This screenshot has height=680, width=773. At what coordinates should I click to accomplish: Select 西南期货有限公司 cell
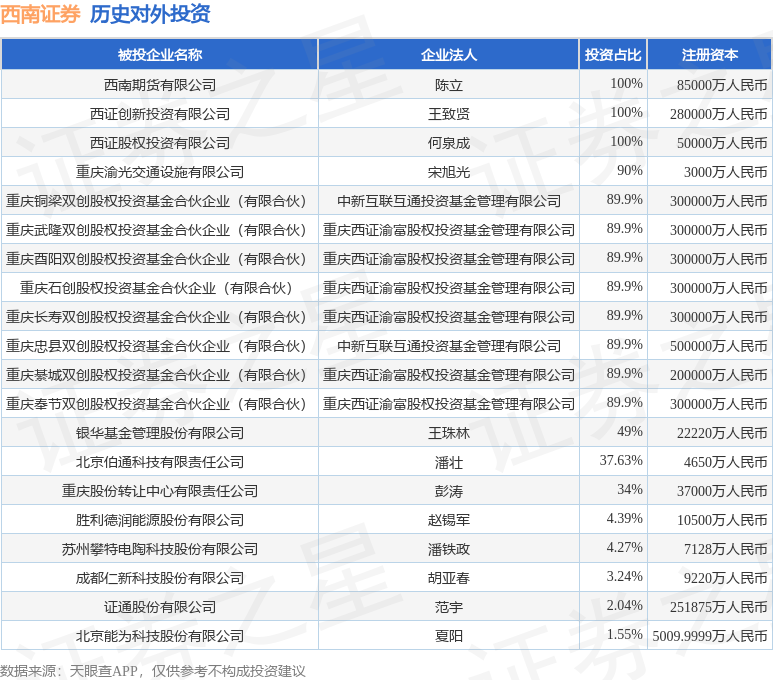tap(160, 85)
